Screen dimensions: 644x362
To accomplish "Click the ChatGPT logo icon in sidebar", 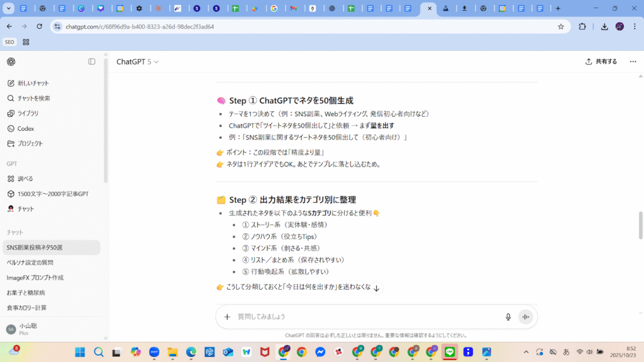I will tap(11, 62).
